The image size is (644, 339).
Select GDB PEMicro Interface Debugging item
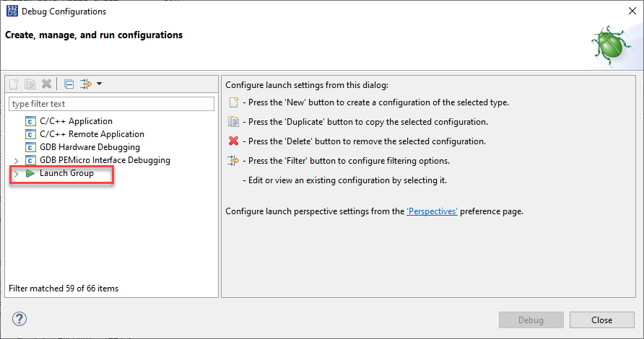(105, 160)
